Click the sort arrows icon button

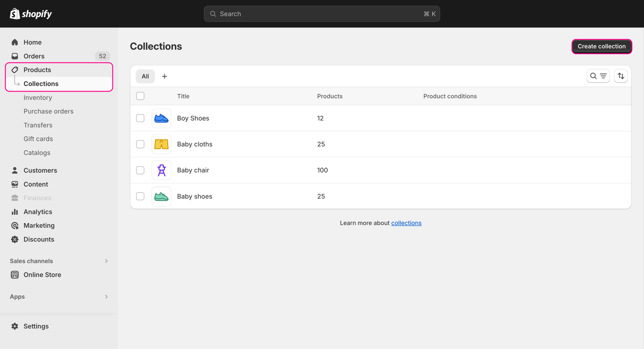pyautogui.click(x=621, y=76)
